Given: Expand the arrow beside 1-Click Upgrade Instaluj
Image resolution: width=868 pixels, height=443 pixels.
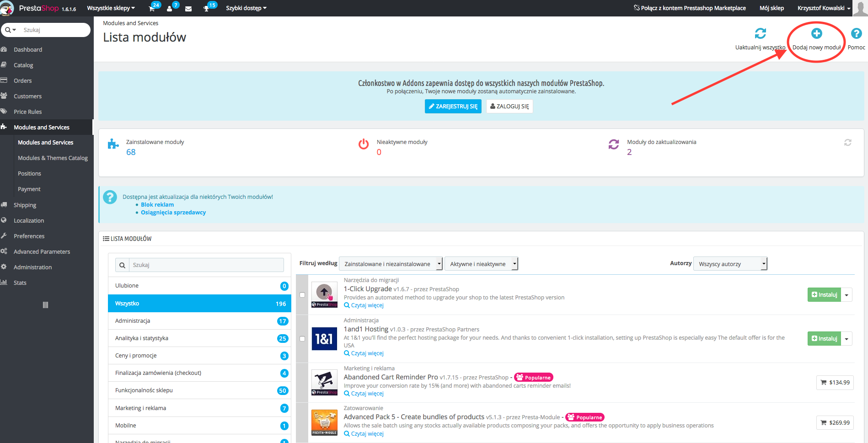Looking at the screenshot, I should click(847, 295).
